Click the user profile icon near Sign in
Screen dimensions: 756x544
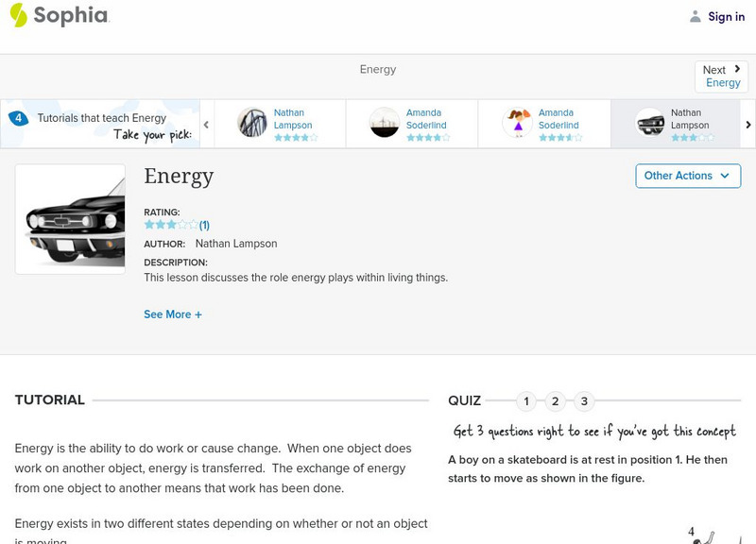696,16
